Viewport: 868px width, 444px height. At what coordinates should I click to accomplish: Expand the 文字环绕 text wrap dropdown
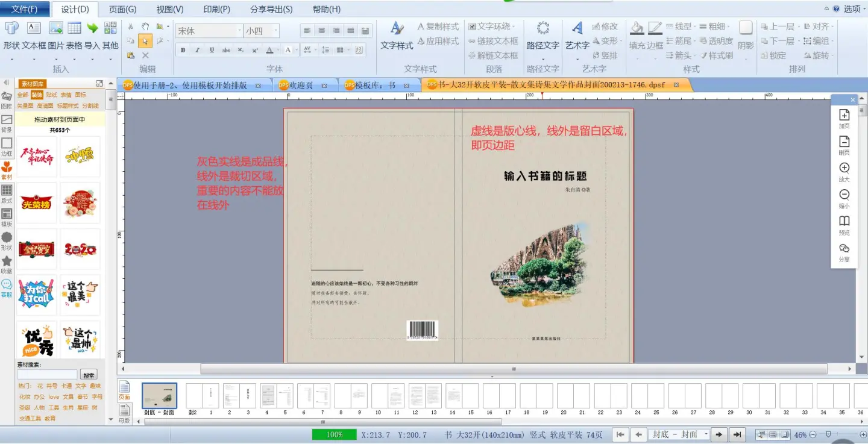pyautogui.click(x=514, y=27)
